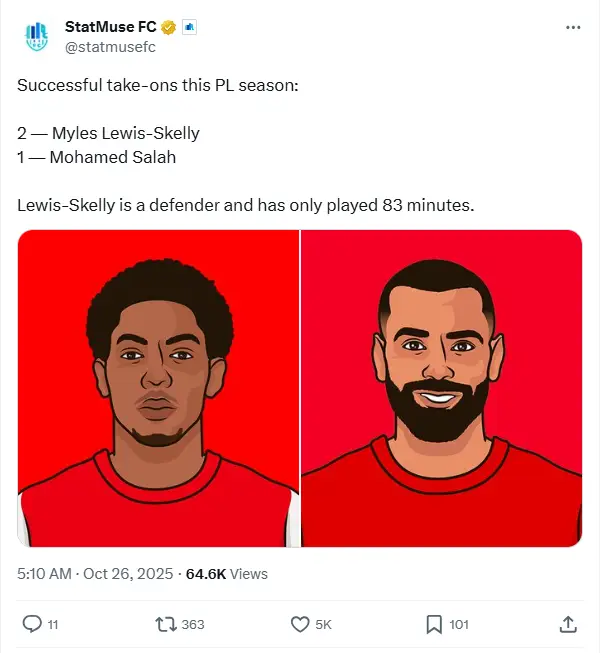Click the repost count 363

193,624
